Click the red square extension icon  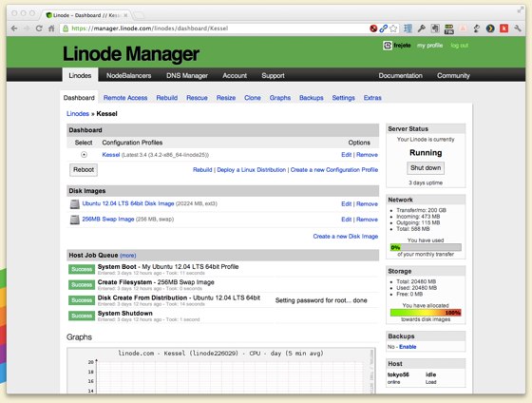click(x=503, y=29)
